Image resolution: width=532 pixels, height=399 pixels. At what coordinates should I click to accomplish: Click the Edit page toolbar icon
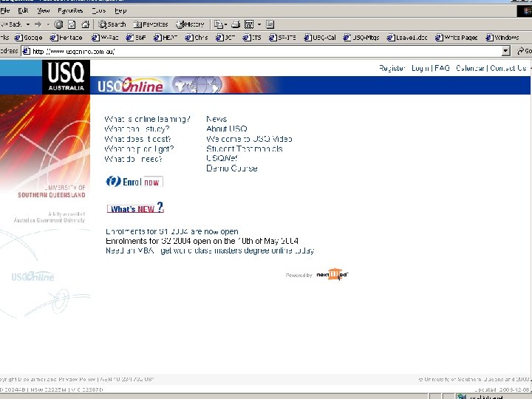(x=249, y=24)
